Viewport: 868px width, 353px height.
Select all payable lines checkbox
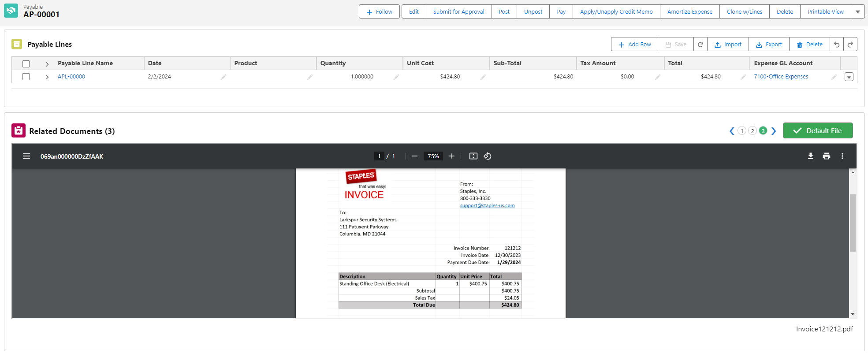tap(26, 64)
